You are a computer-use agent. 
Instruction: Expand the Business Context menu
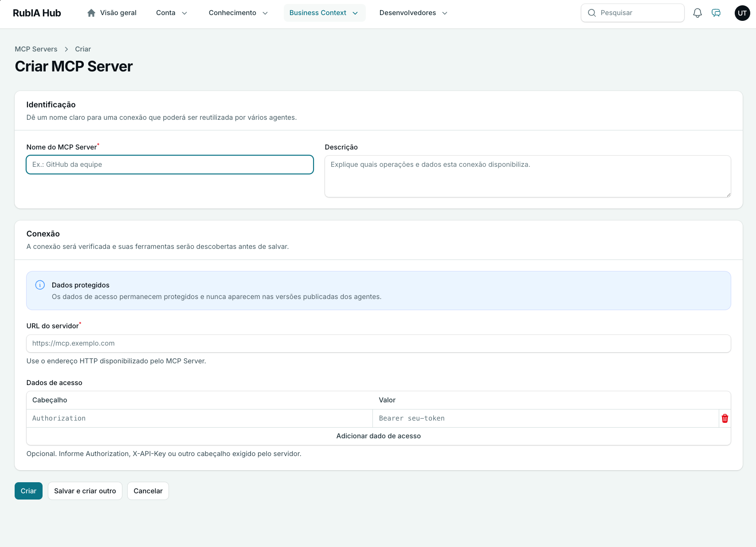(x=325, y=13)
